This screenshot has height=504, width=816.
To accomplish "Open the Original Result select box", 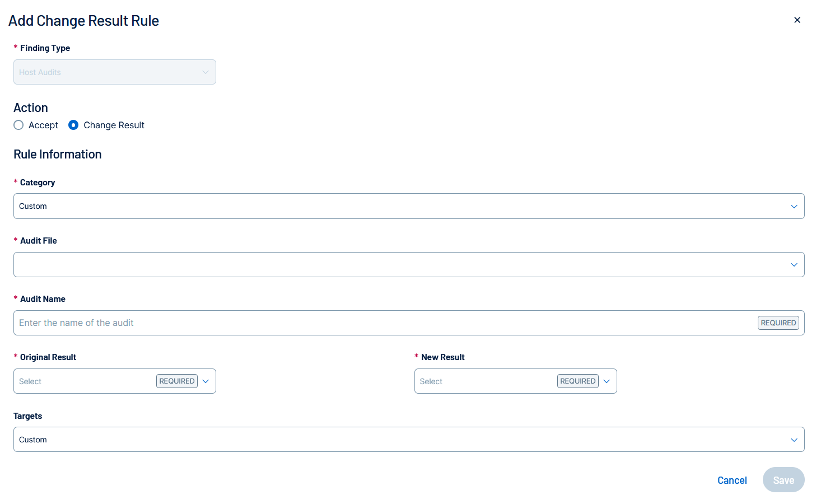I will click(84, 381).
